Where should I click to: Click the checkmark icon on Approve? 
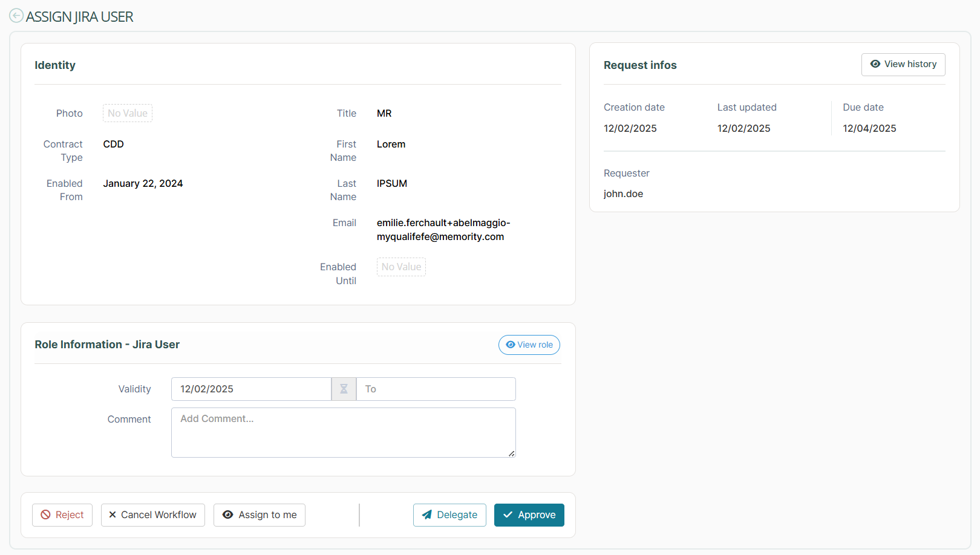(x=508, y=515)
